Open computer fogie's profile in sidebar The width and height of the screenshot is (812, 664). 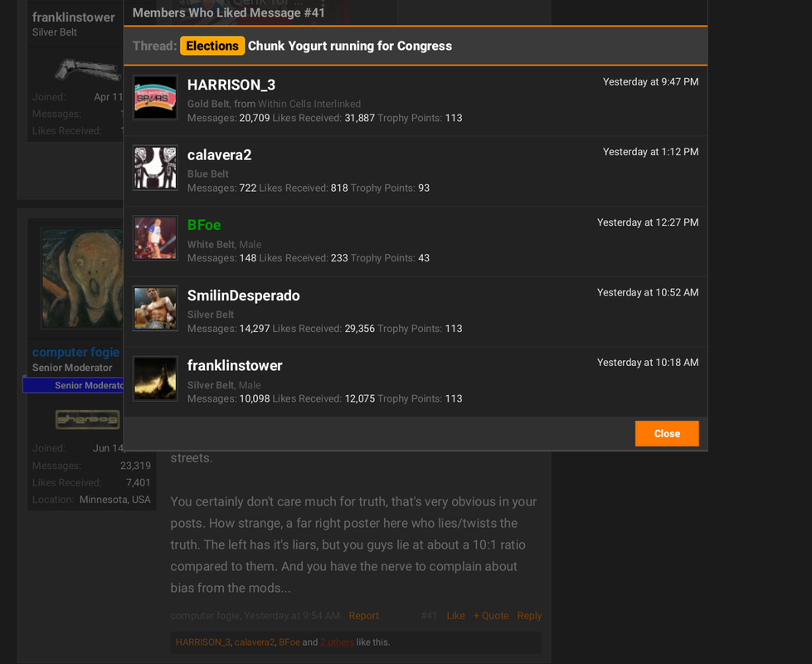point(75,353)
